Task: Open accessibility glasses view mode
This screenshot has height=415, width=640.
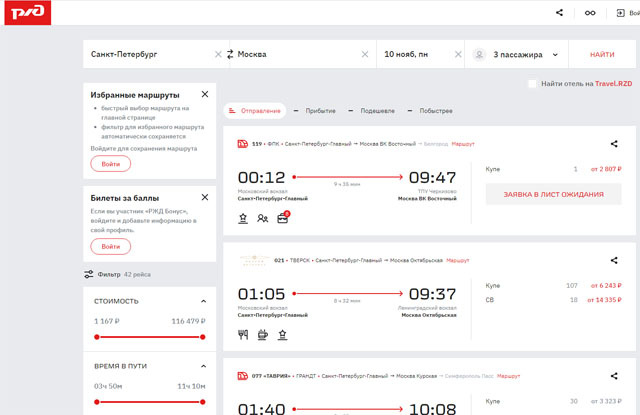Action: click(590, 13)
